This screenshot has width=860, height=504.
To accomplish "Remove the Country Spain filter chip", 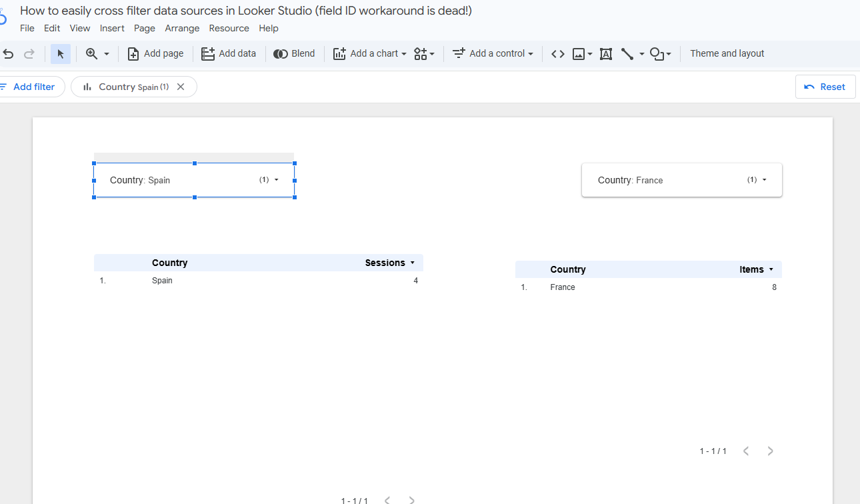I will click(x=180, y=87).
